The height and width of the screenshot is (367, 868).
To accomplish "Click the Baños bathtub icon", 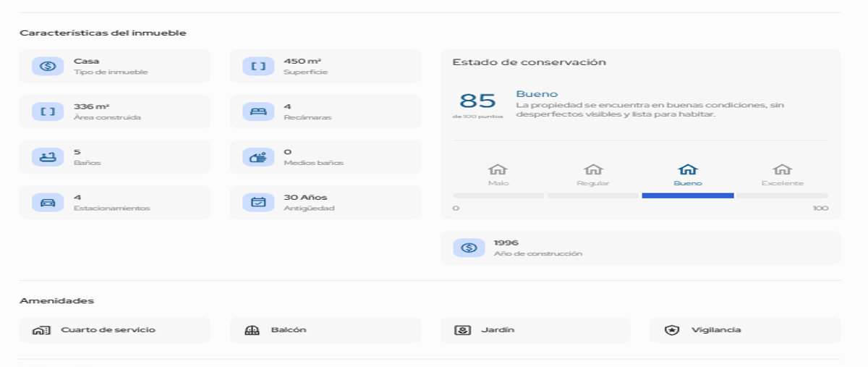I will [x=48, y=157].
